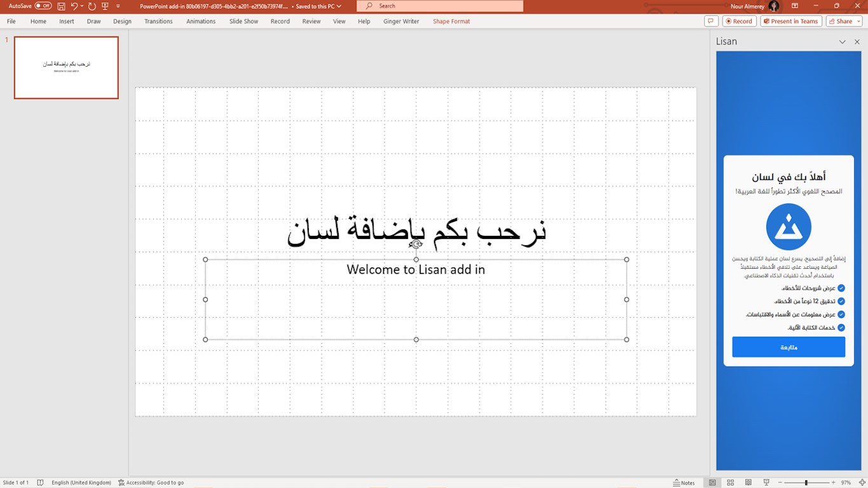Screen dimensions: 868x488
Task: Toggle the AutoSave switch
Action: point(43,6)
